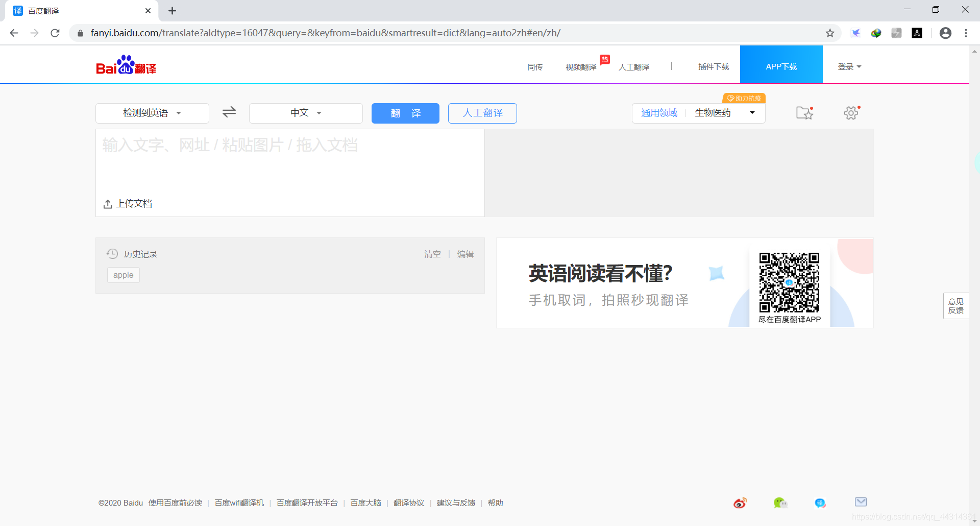The width and height of the screenshot is (980, 526).
Task: View site security lock icon
Action: (x=80, y=33)
